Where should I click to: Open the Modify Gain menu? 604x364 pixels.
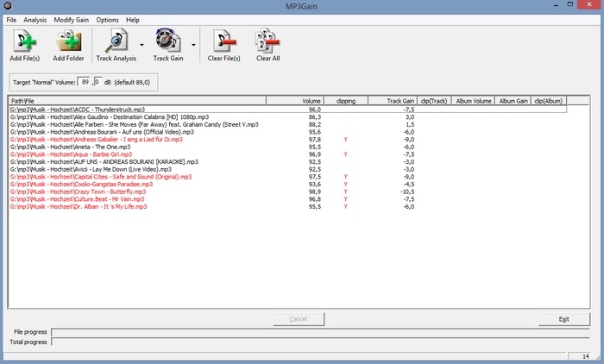click(72, 20)
